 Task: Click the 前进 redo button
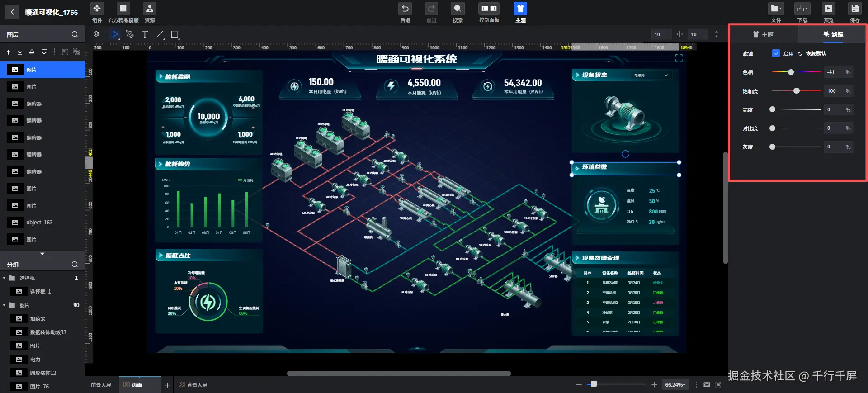pyautogui.click(x=431, y=12)
